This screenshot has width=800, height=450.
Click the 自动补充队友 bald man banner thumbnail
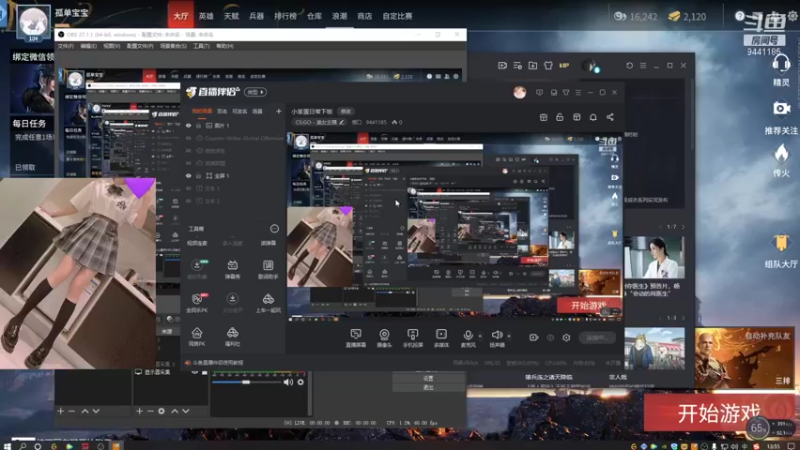coord(744,358)
